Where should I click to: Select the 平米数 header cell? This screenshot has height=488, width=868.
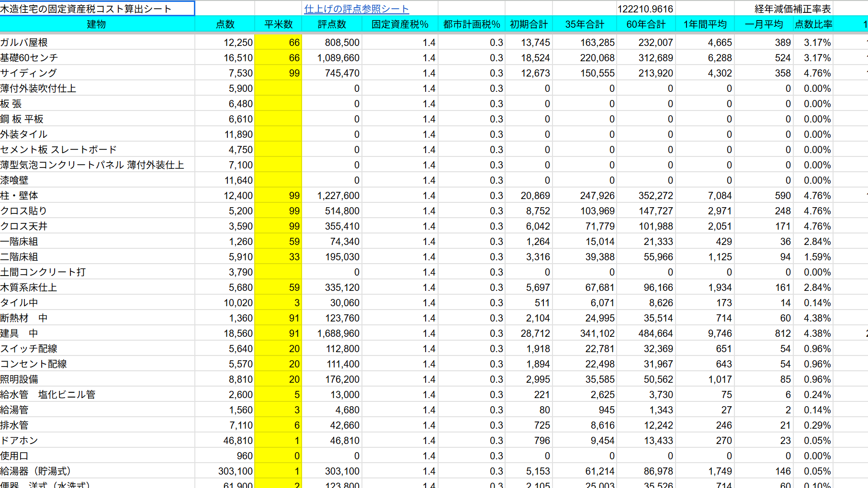[x=278, y=24]
